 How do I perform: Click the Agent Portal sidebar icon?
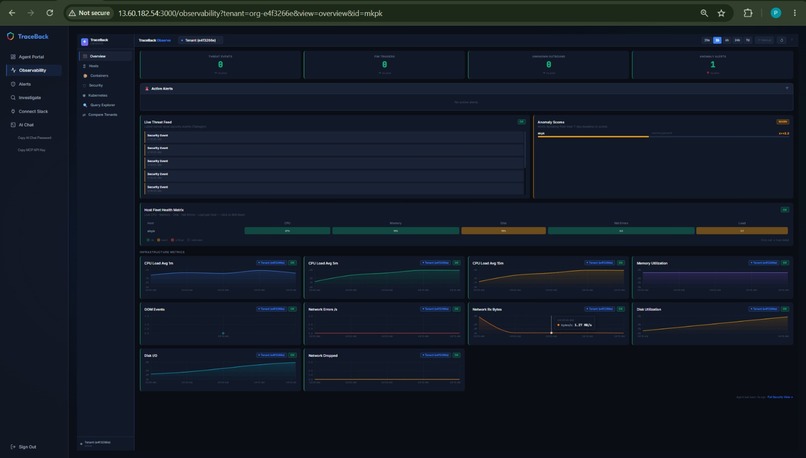(13, 57)
